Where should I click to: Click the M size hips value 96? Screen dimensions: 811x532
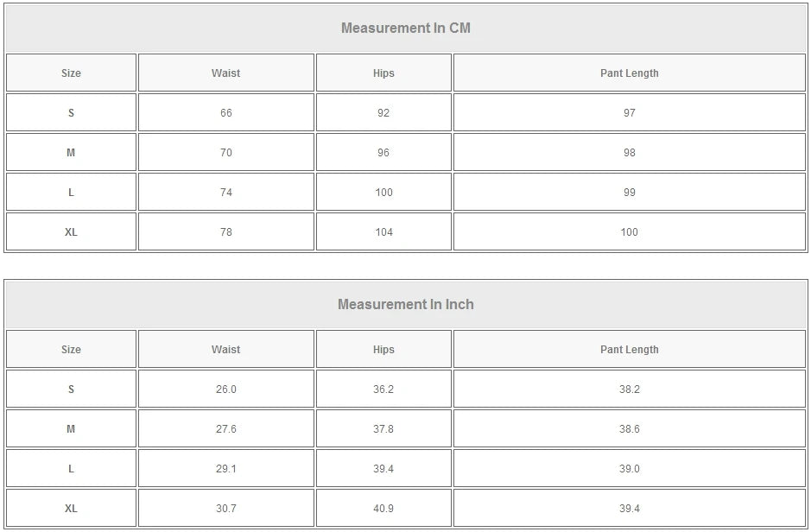tap(383, 153)
